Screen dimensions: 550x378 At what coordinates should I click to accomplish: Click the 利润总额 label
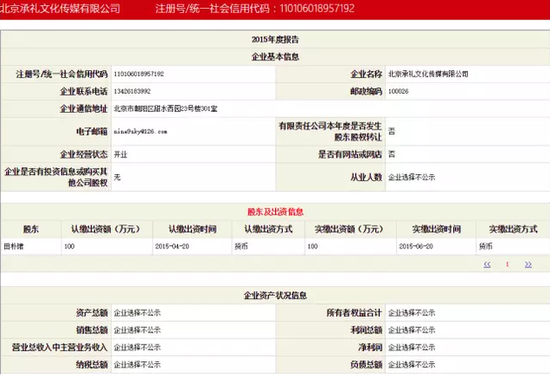point(366,330)
